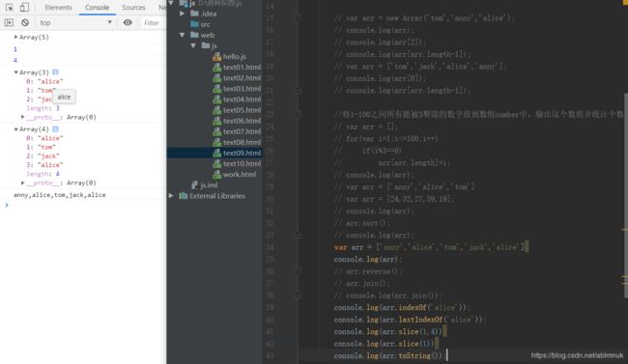The width and height of the screenshot is (628, 364).
Task: Switch to the Console tab
Action: pyautogui.click(x=98, y=8)
